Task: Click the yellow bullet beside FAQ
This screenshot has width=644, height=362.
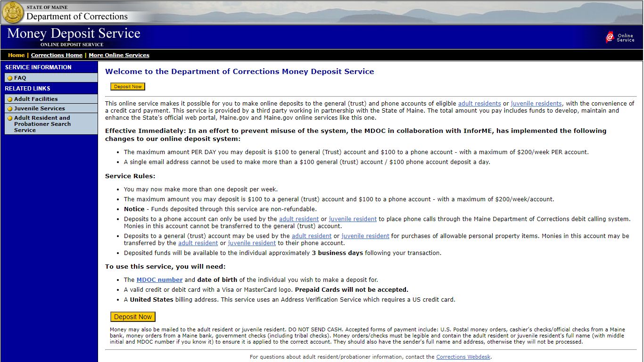Action: click(x=10, y=78)
